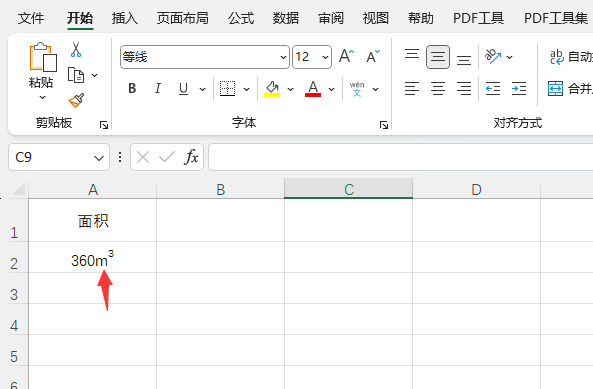Image resolution: width=593 pixels, height=389 pixels.
Task: Click the formula cancel X icon
Action: click(x=143, y=157)
